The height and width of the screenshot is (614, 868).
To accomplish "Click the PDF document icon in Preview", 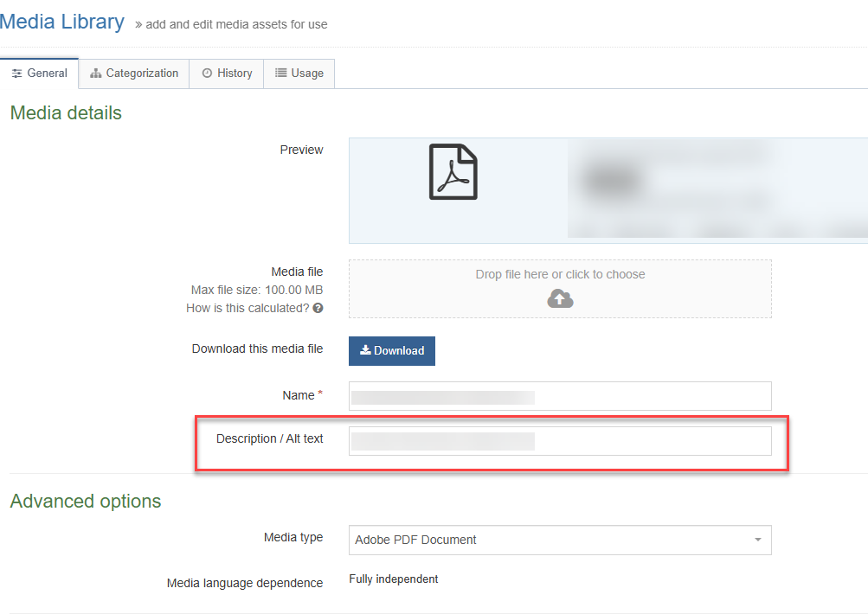I will click(453, 172).
